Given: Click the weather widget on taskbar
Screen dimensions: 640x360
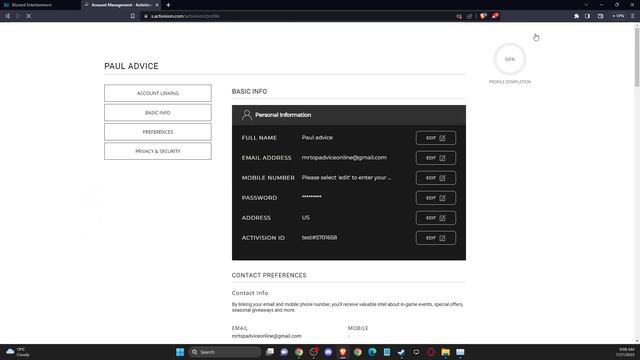Looking at the screenshot, I should (17, 352).
